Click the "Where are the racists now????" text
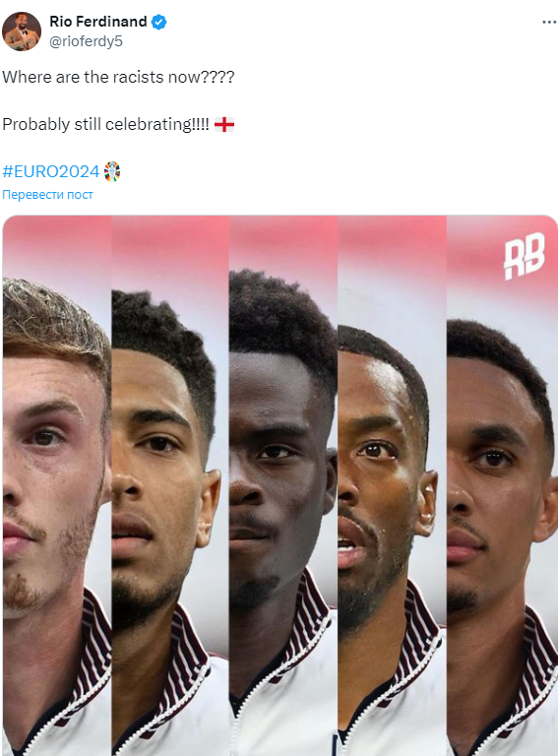 click(118, 77)
